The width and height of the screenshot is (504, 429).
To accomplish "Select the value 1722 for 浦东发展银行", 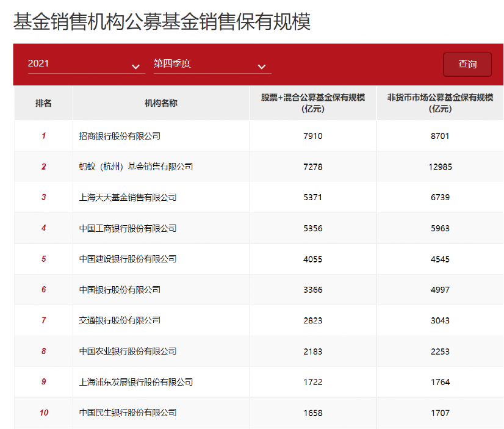I will tap(313, 382).
